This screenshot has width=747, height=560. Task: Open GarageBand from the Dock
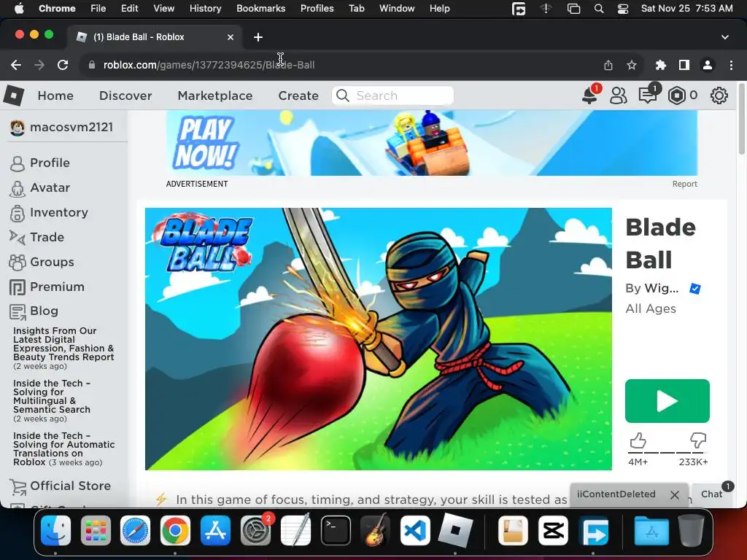376,531
